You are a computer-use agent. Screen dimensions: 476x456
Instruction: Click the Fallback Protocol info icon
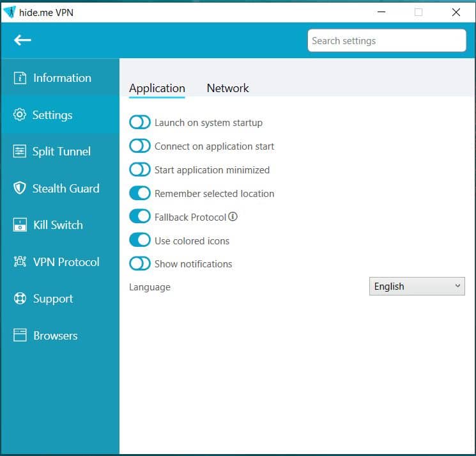pyautogui.click(x=233, y=217)
